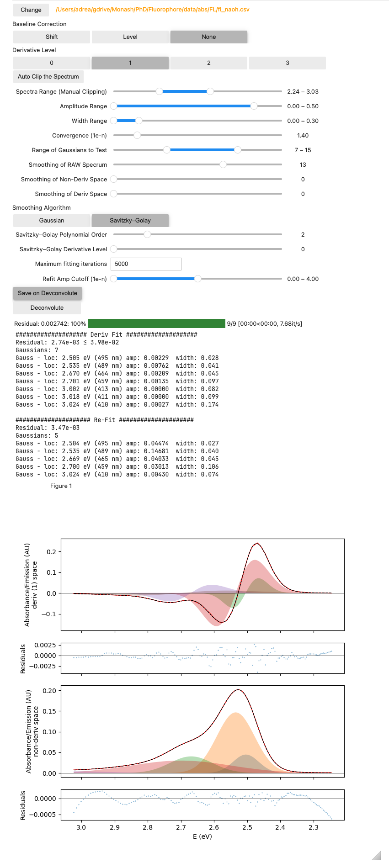Click the 'Gaussians: 5' output line

tap(37, 436)
